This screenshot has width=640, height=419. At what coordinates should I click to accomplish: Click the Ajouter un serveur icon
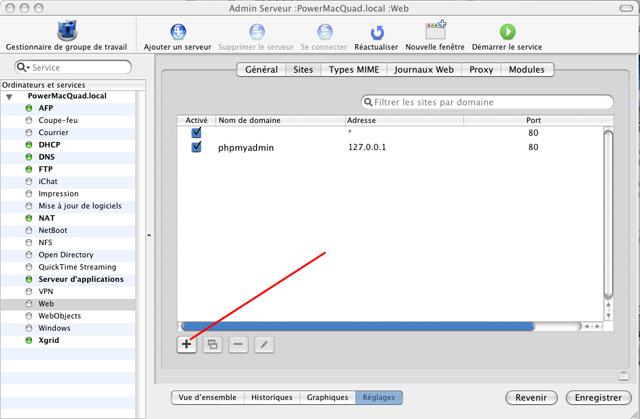(x=178, y=32)
